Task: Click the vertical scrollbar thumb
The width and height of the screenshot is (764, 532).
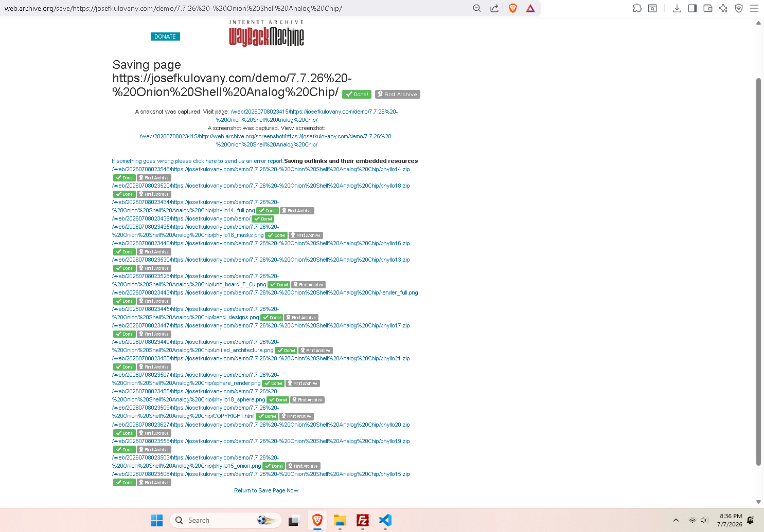Action: click(x=758, y=271)
